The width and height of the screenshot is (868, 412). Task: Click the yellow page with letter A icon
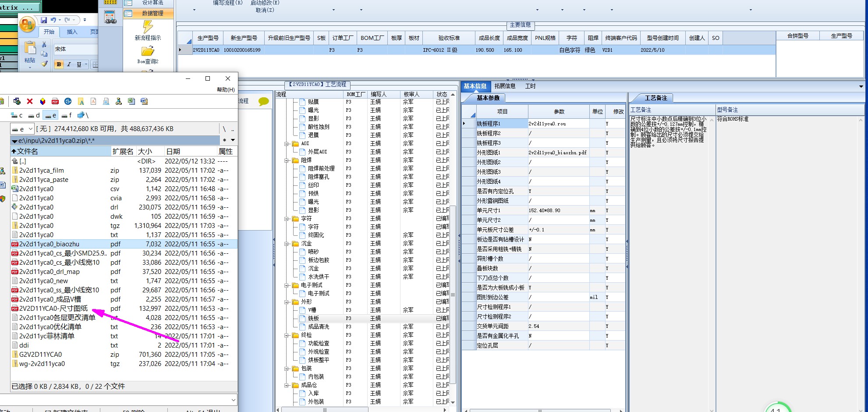(81, 101)
